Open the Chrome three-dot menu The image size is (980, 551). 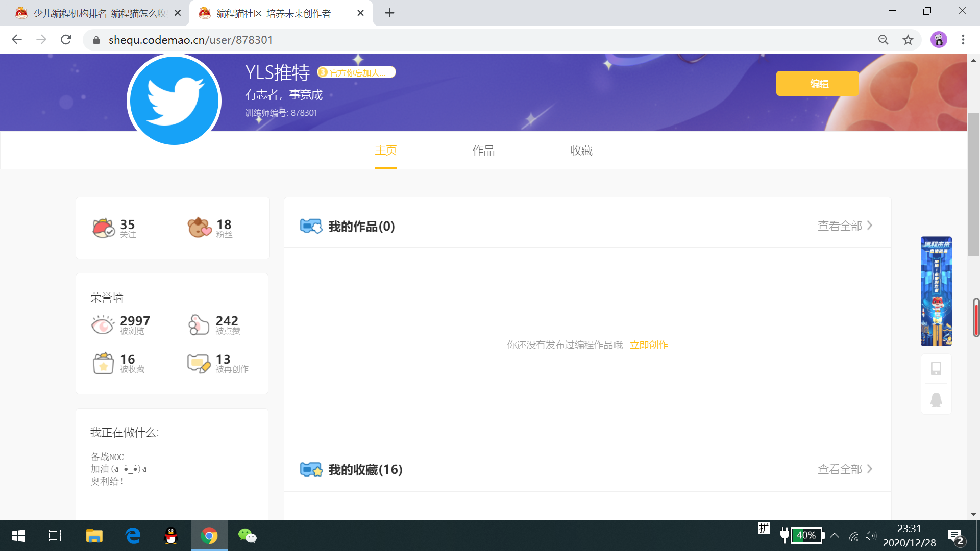pyautogui.click(x=963, y=40)
